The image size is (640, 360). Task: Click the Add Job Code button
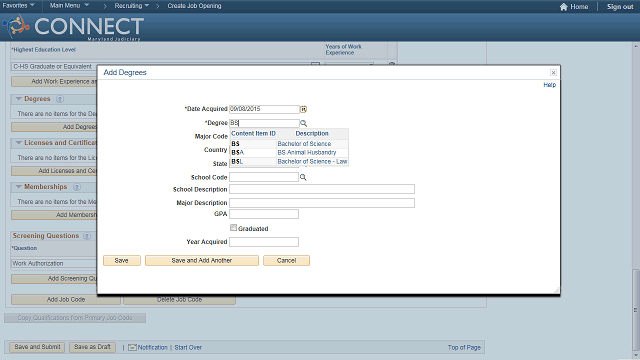pyautogui.click(x=66, y=300)
